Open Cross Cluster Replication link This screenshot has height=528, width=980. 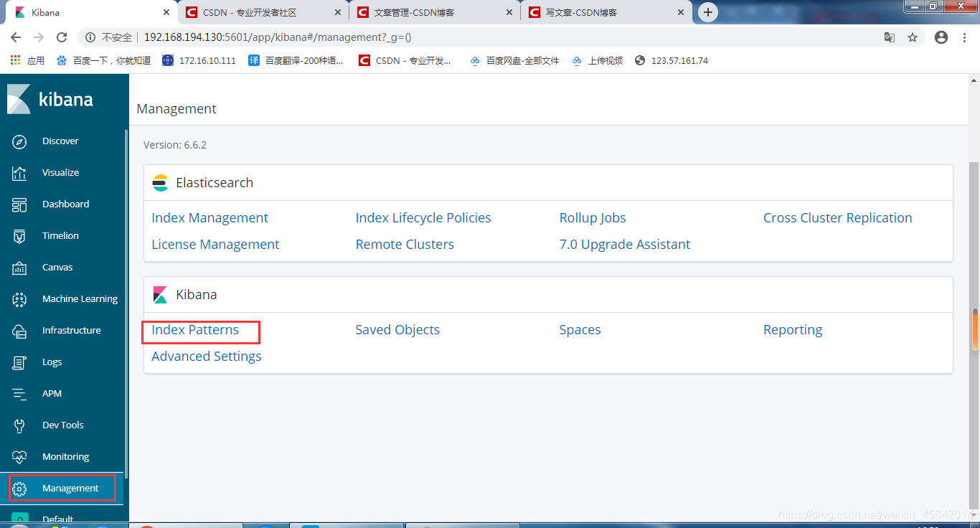click(837, 218)
